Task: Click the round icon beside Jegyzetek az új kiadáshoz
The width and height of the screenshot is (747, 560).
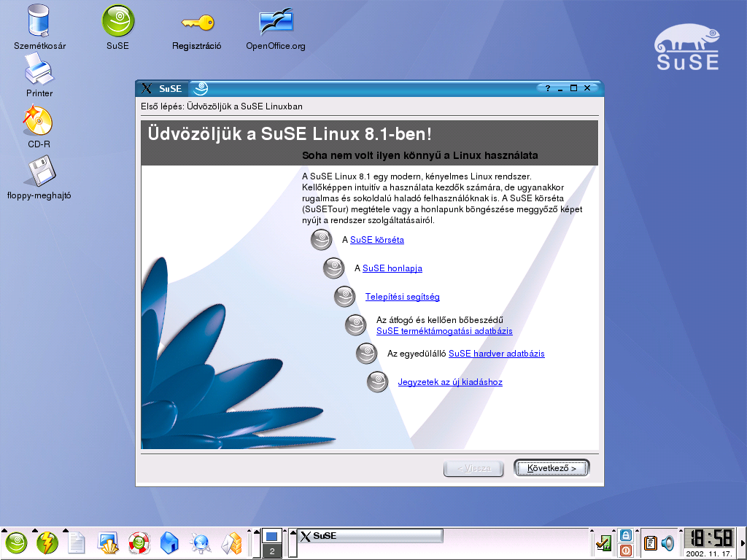Action: tap(378, 382)
